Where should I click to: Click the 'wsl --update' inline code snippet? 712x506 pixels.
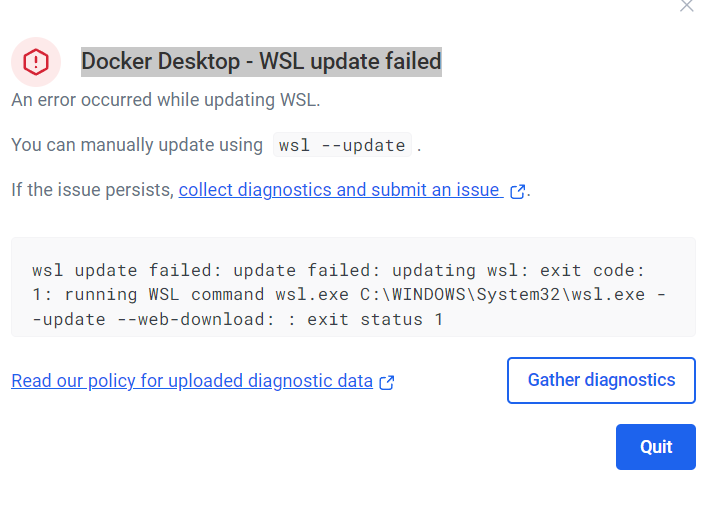point(343,145)
